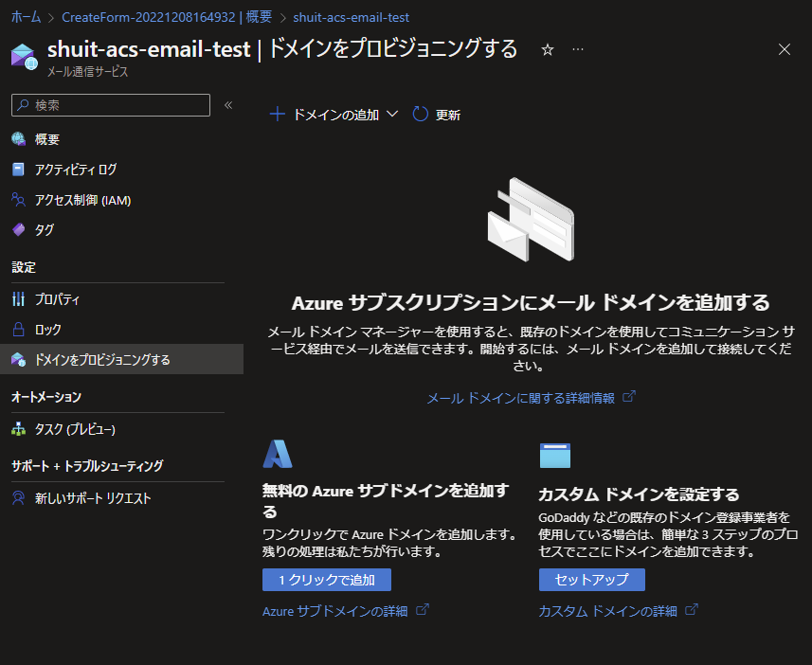The width and height of the screenshot is (812, 665).
Task: Click the refresh circular arrow icon
Action: pyautogui.click(x=420, y=114)
